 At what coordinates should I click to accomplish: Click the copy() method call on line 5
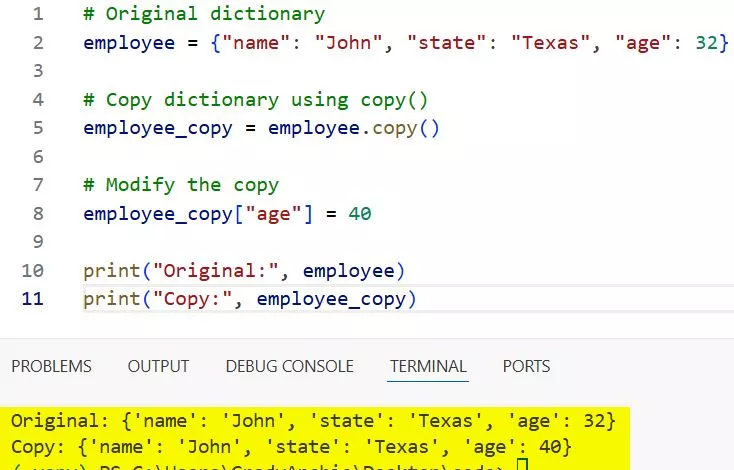click(406, 128)
